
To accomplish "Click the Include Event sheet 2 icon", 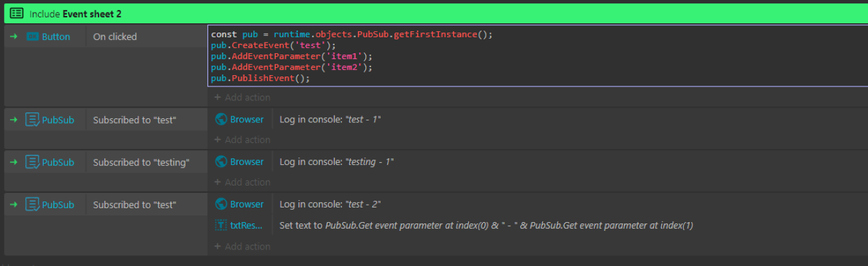I will pos(17,13).
